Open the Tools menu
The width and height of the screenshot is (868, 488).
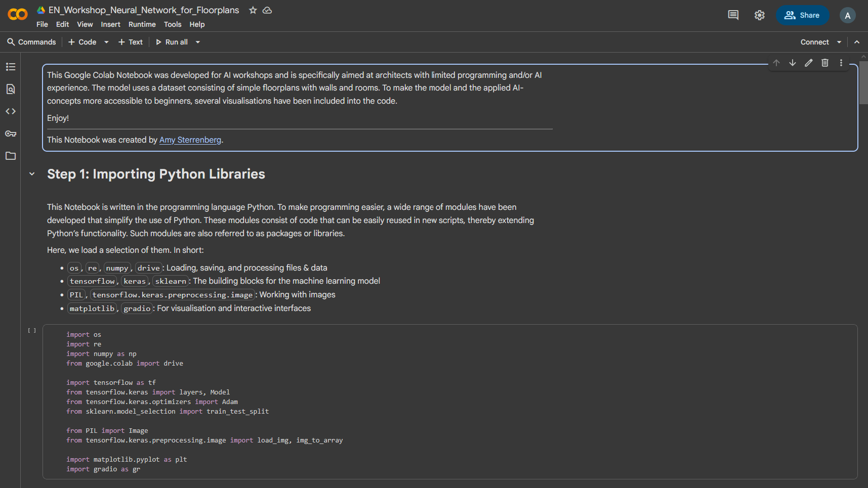(x=172, y=24)
